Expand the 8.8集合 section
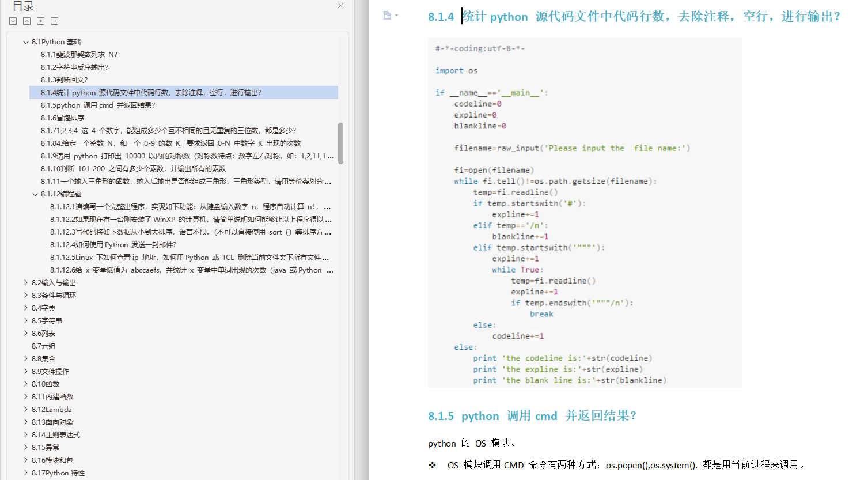Screen dimensions: 868x480 [x=26, y=358]
